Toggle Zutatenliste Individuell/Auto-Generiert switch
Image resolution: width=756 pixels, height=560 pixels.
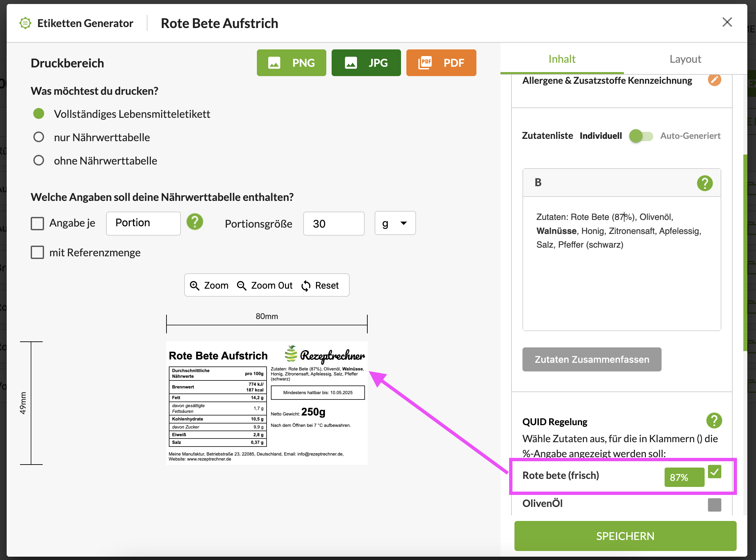(x=641, y=136)
